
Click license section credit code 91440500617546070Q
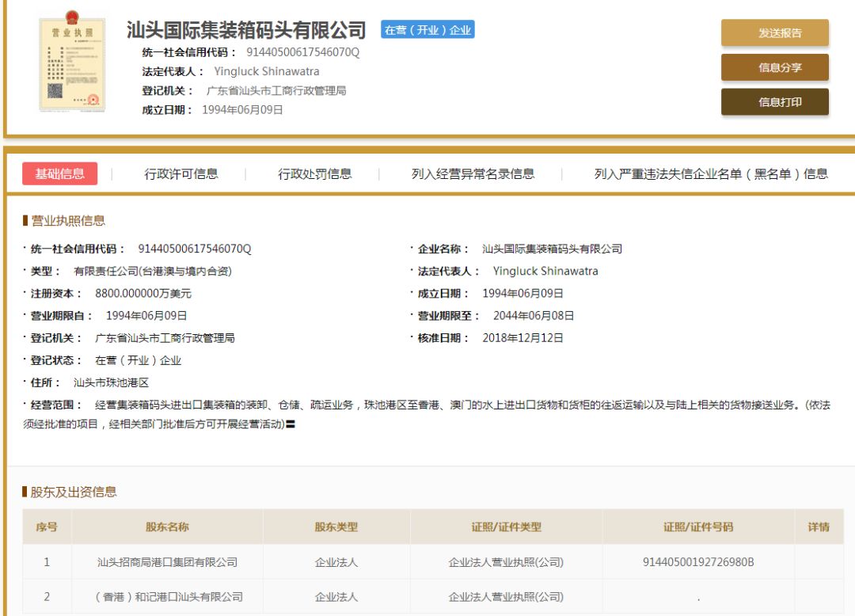195,249
